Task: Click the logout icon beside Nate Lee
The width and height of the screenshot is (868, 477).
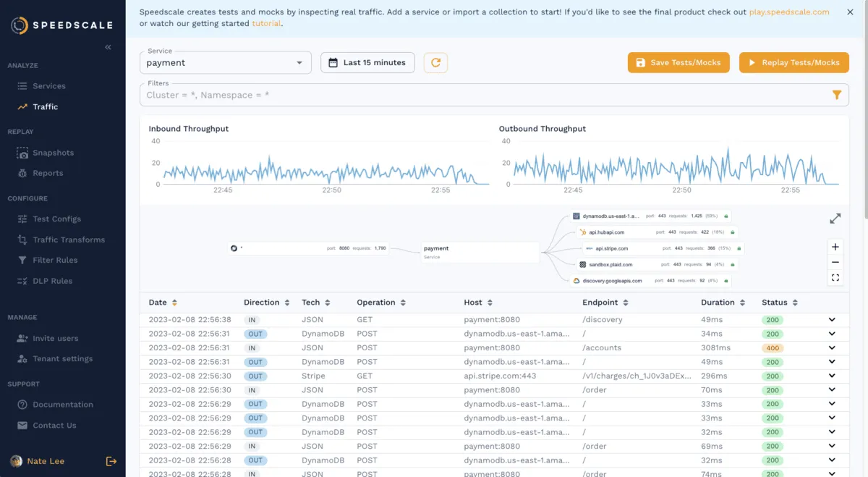Action: tap(111, 461)
